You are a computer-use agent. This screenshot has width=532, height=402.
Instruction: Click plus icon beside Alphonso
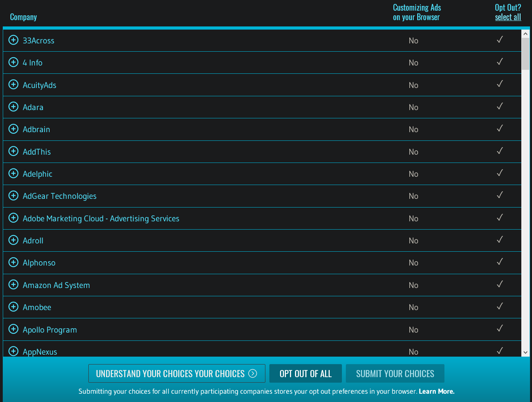(13, 262)
